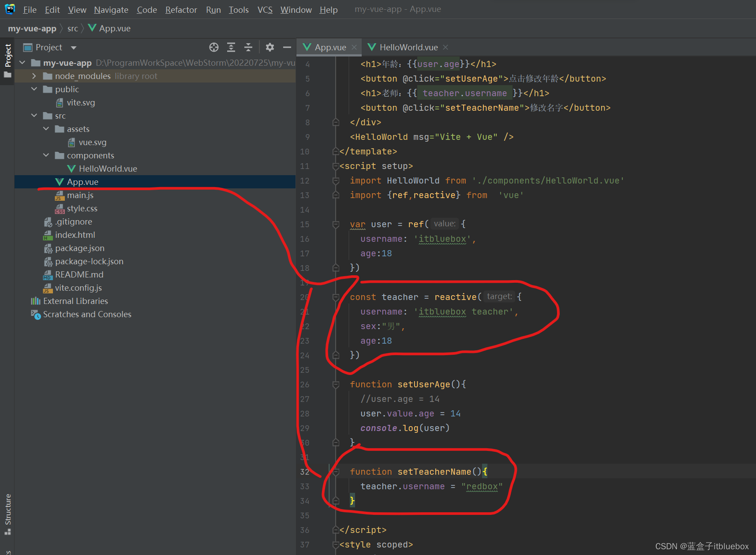The image size is (756, 555).
Task: Click the index.html file icon
Action: [48, 235]
